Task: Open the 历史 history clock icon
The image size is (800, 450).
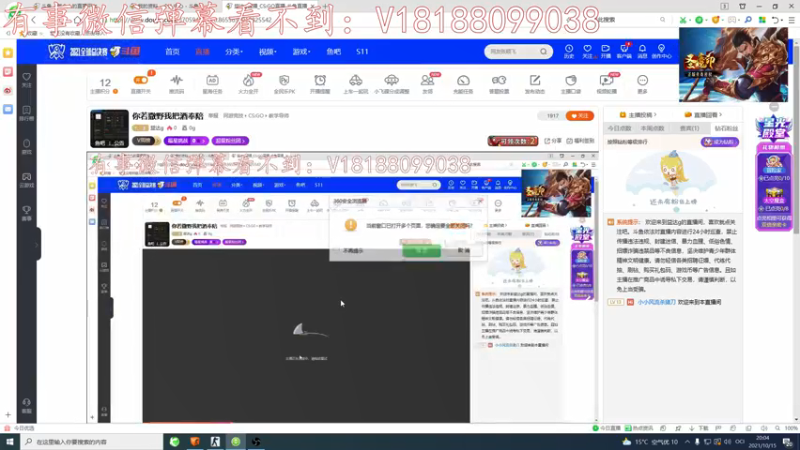Action: tap(569, 51)
